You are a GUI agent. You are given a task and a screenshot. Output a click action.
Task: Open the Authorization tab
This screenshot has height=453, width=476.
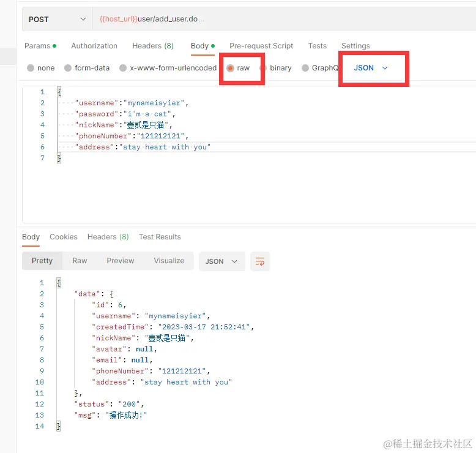[94, 46]
